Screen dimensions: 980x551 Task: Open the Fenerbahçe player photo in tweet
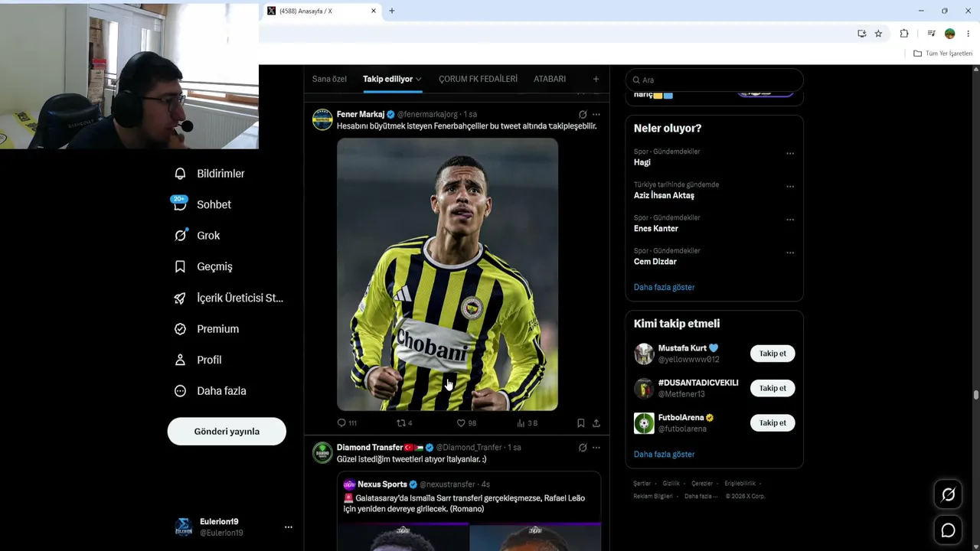pos(447,275)
